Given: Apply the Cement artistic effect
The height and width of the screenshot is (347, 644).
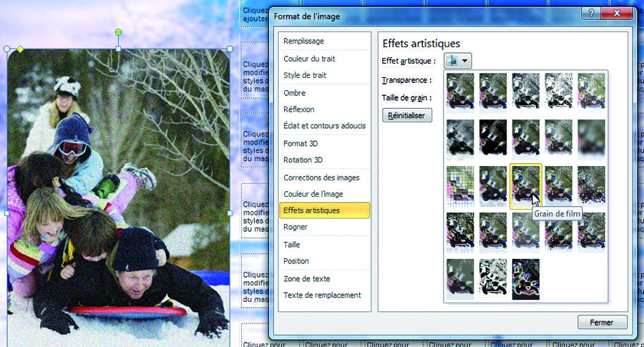Looking at the screenshot, I should (460, 232).
